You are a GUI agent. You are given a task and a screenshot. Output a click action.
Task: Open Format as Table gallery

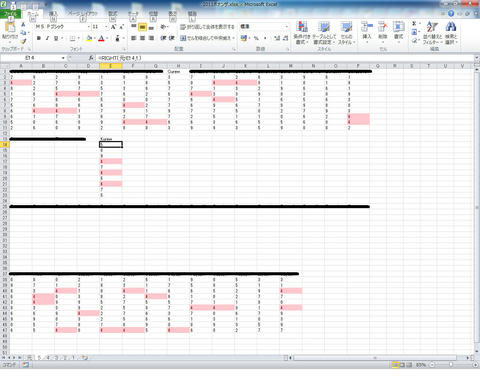click(x=324, y=33)
